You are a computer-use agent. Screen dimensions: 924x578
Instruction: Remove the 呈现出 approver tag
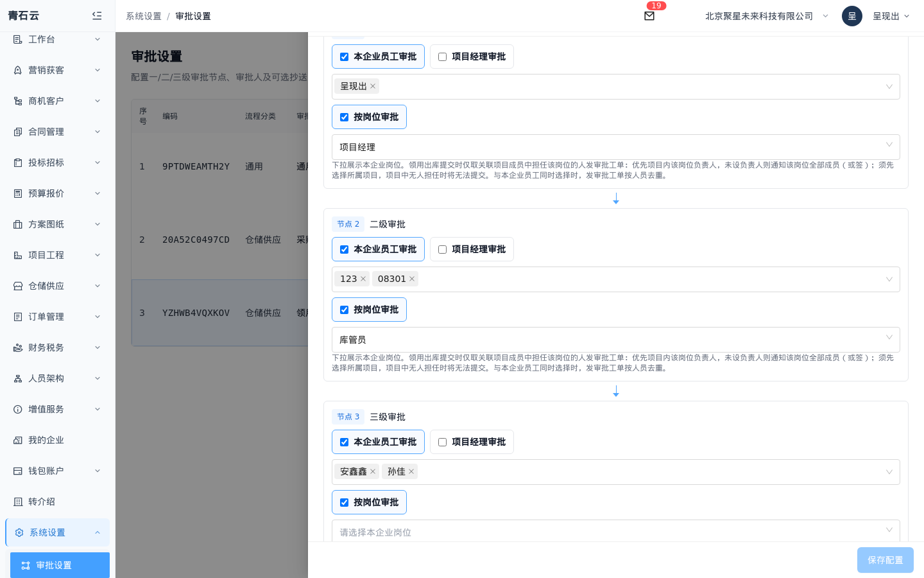(x=373, y=86)
